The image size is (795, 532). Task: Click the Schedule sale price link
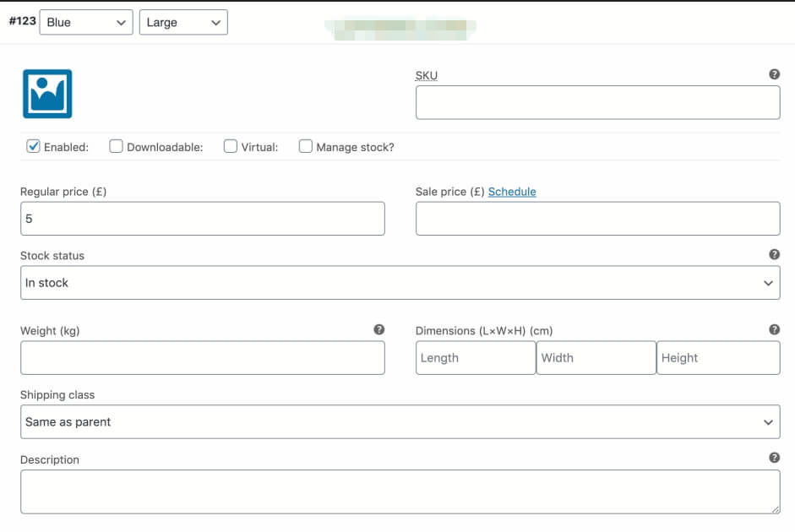click(x=512, y=192)
